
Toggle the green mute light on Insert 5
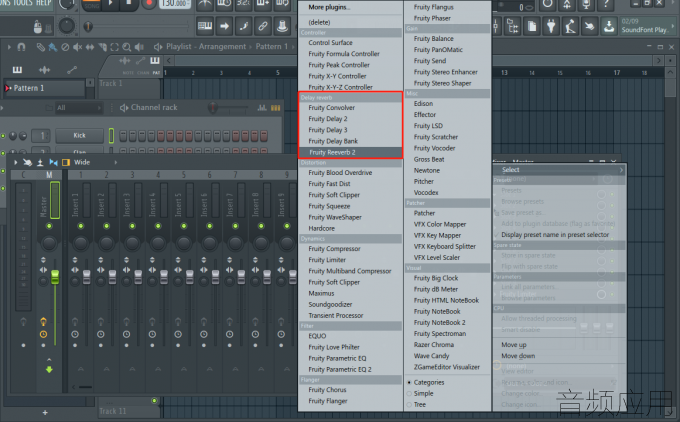coord(184,226)
